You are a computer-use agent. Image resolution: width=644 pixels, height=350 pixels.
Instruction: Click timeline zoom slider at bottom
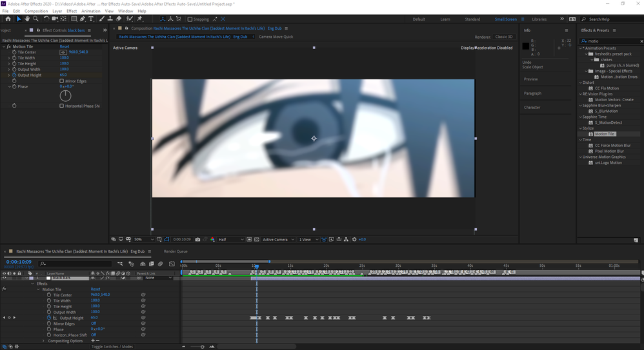tap(202, 347)
